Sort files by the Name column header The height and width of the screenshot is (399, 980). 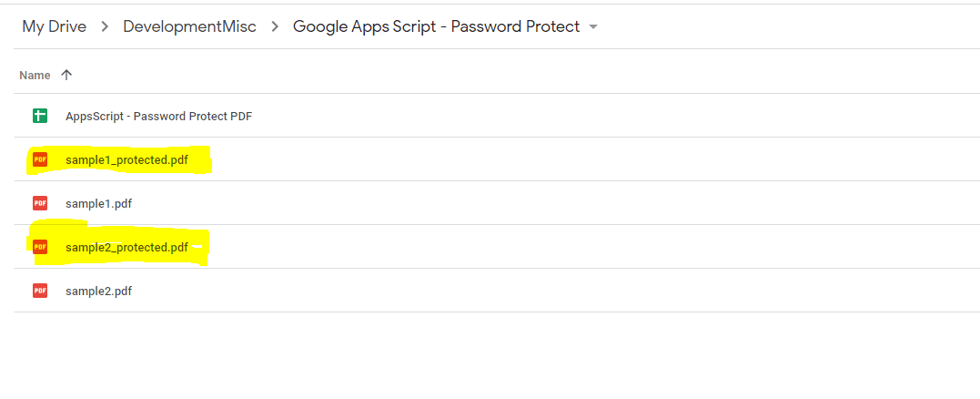[x=35, y=75]
